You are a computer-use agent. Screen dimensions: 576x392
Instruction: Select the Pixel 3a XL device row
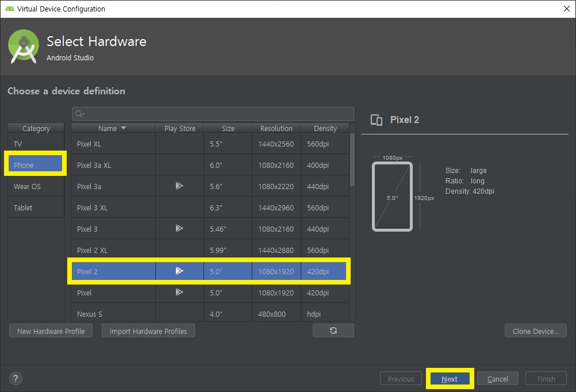(x=210, y=165)
